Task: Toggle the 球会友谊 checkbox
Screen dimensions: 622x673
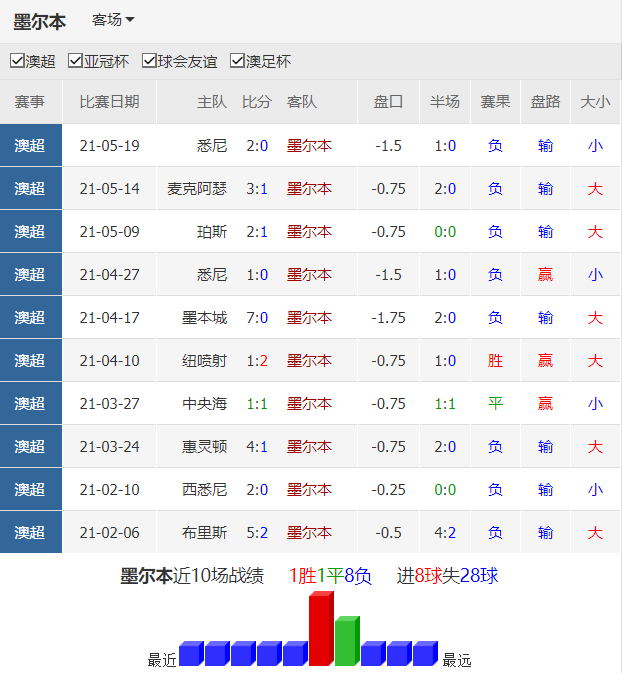Action: pyautogui.click(x=150, y=61)
